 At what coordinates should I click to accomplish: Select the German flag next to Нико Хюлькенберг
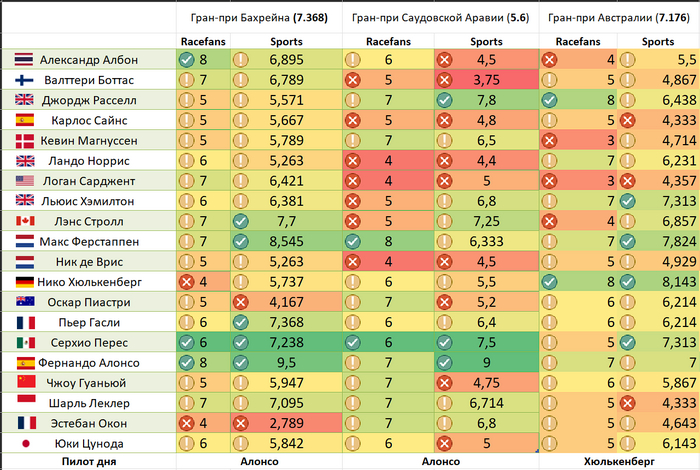pos(24,282)
